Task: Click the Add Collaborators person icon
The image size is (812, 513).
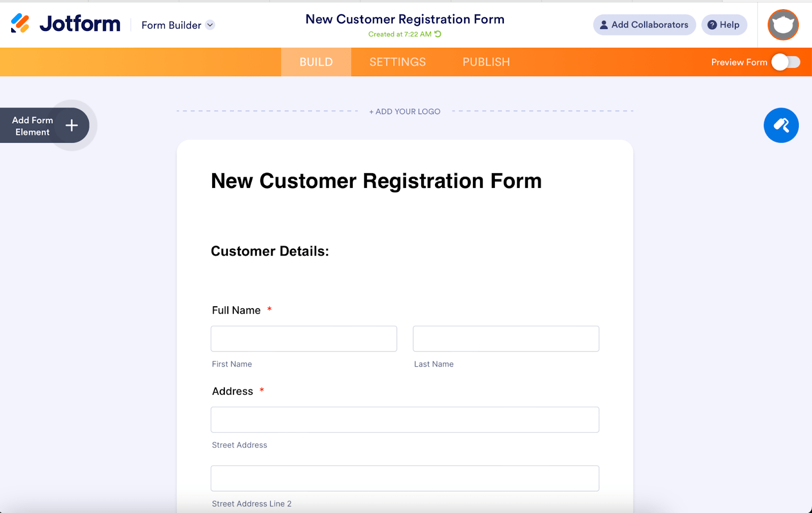Action: pyautogui.click(x=604, y=25)
